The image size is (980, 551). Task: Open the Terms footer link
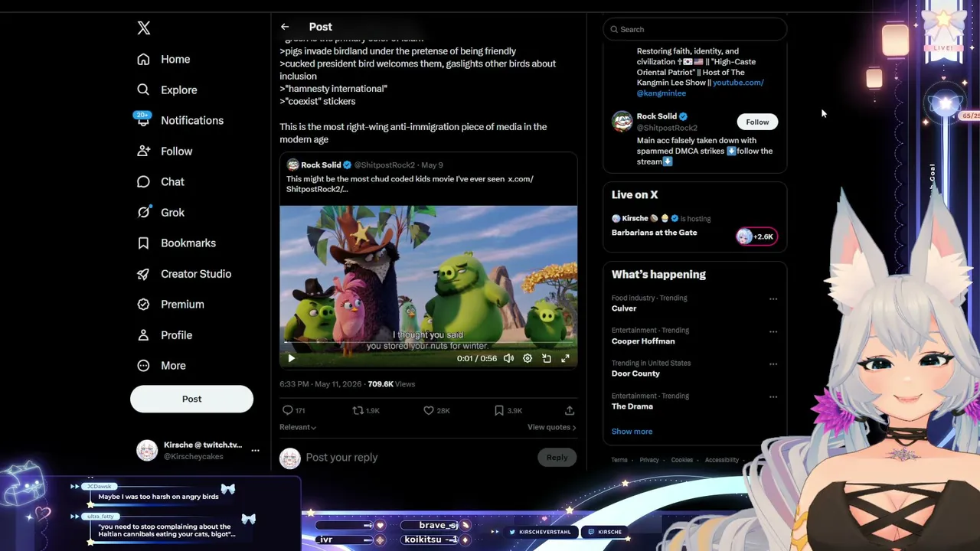(619, 460)
